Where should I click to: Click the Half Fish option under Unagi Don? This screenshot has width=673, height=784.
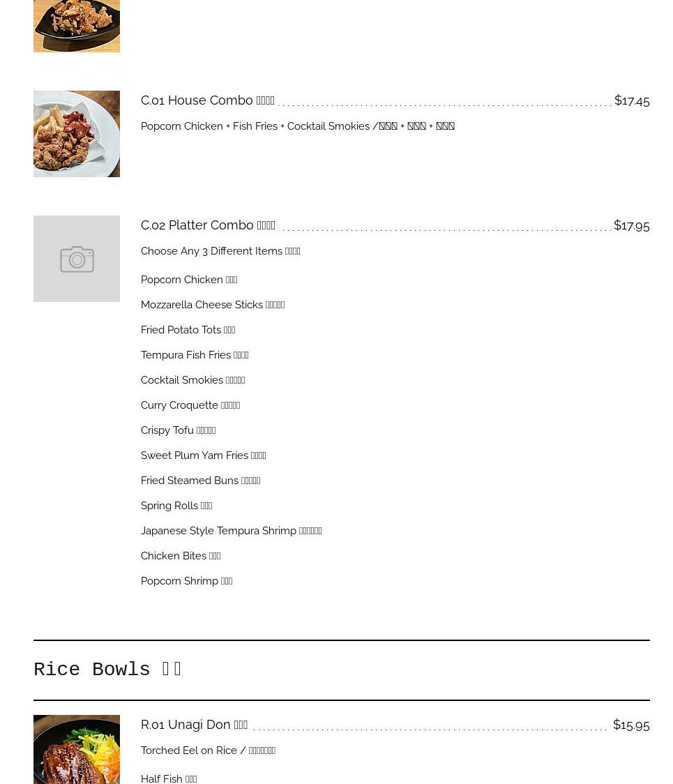tap(169, 779)
